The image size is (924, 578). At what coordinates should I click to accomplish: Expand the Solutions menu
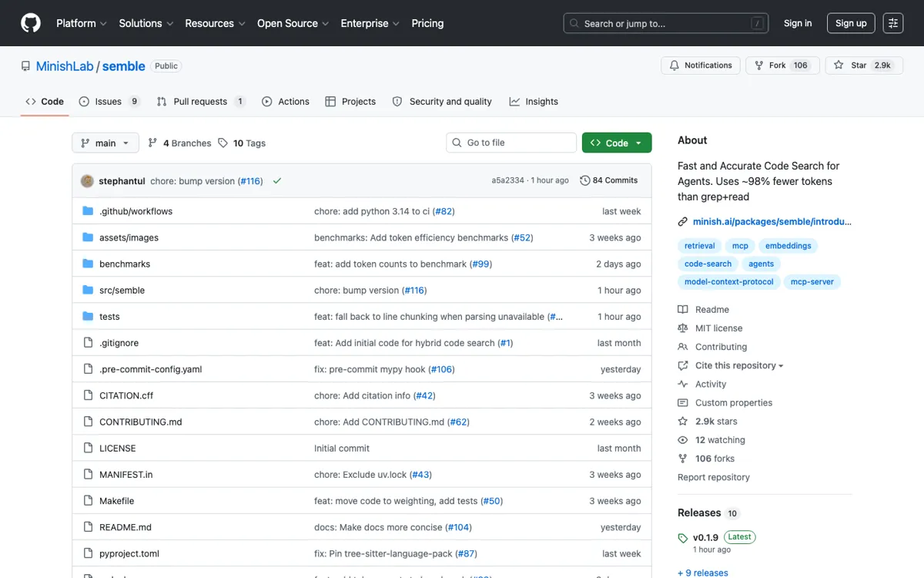pos(146,23)
